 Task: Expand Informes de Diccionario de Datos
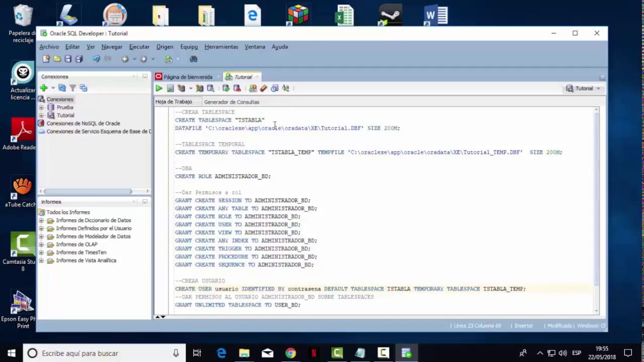(x=41, y=221)
